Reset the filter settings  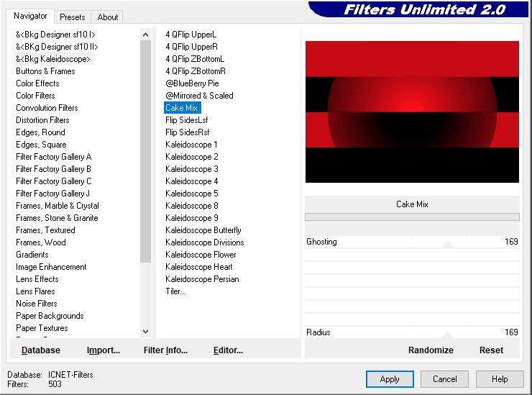491,350
